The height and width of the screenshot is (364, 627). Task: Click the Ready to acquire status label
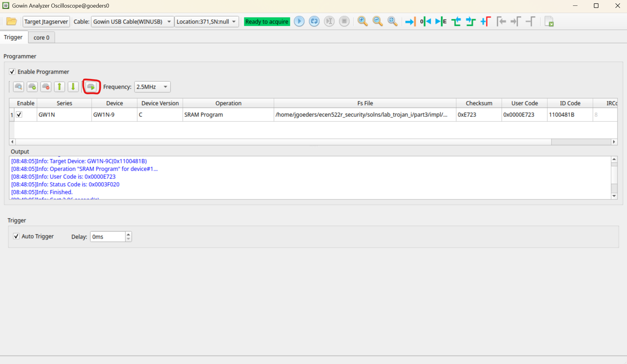click(x=267, y=22)
